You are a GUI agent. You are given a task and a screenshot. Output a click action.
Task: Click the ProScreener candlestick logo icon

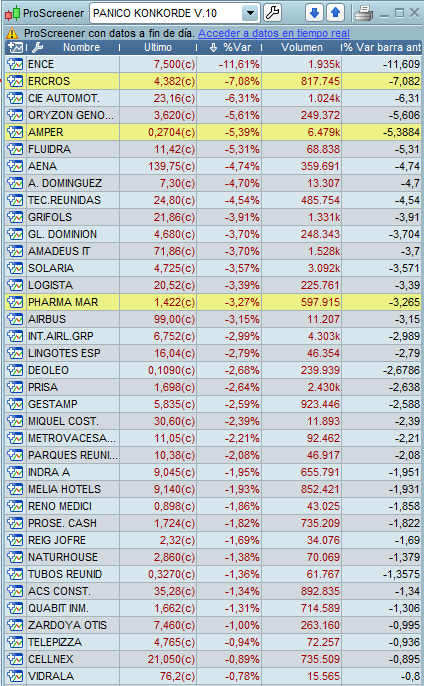click(12, 14)
